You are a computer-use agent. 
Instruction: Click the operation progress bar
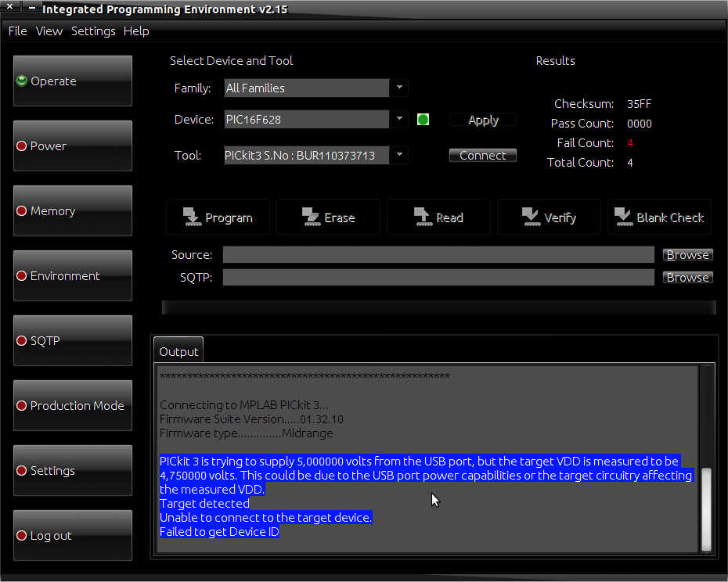click(x=438, y=307)
